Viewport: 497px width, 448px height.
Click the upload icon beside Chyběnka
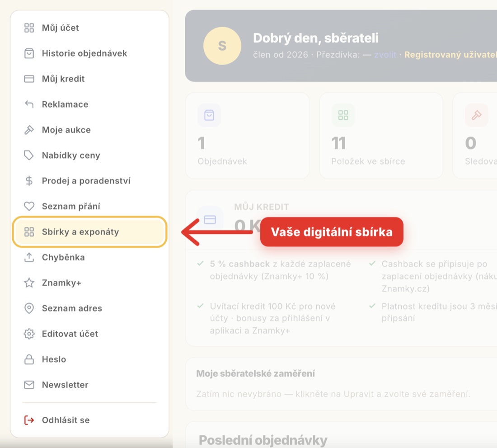[x=29, y=257]
